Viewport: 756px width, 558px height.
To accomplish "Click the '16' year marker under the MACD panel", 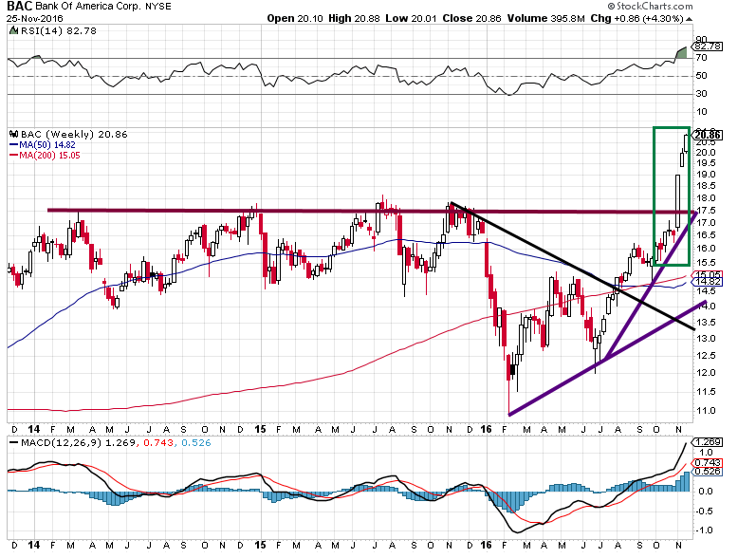I will (x=486, y=545).
